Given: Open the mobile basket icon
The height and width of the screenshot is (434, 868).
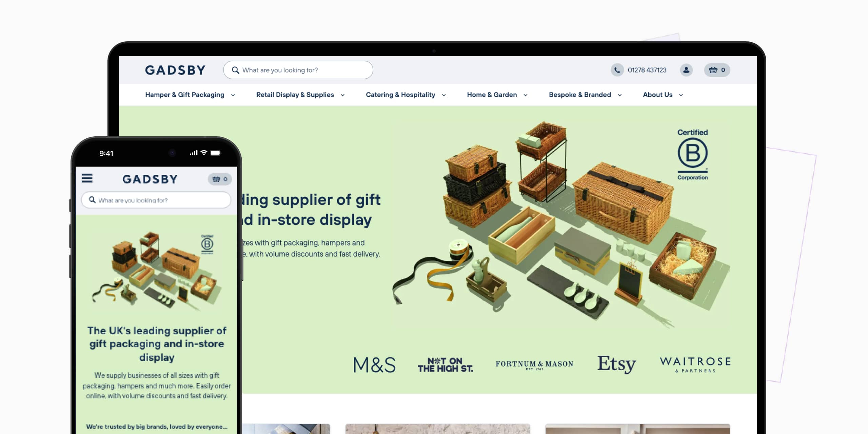Looking at the screenshot, I should [220, 179].
